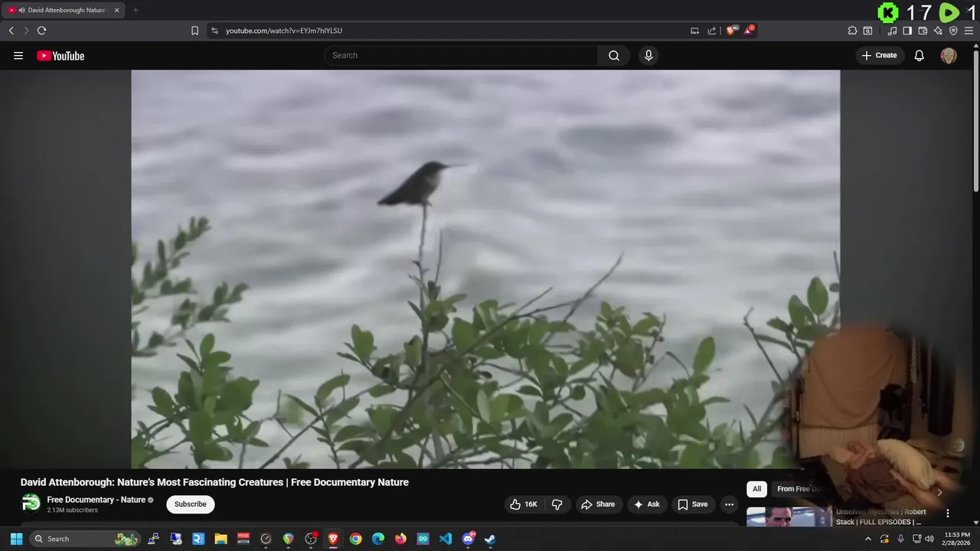Open the Create menu
This screenshot has width=980, height=551.
[879, 55]
